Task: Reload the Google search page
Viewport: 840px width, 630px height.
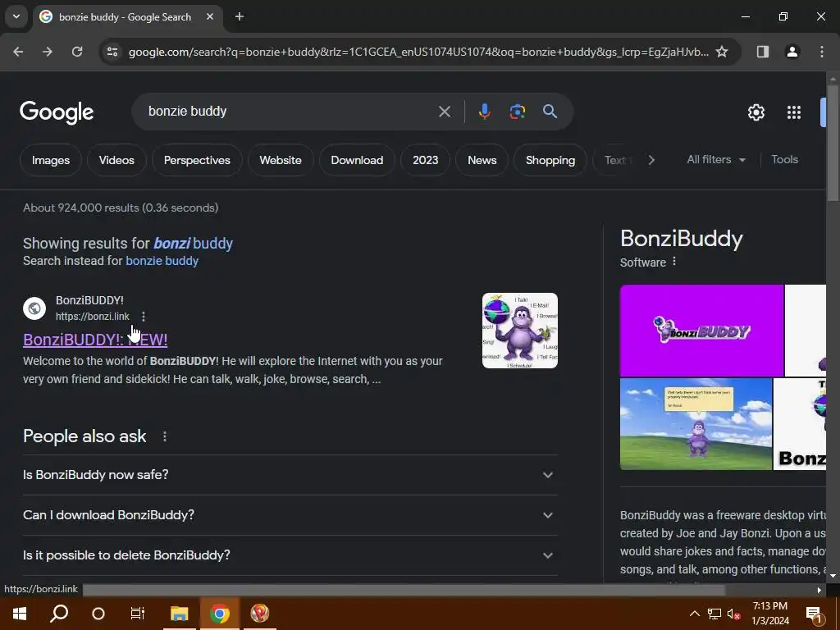Action: (77, 52)
